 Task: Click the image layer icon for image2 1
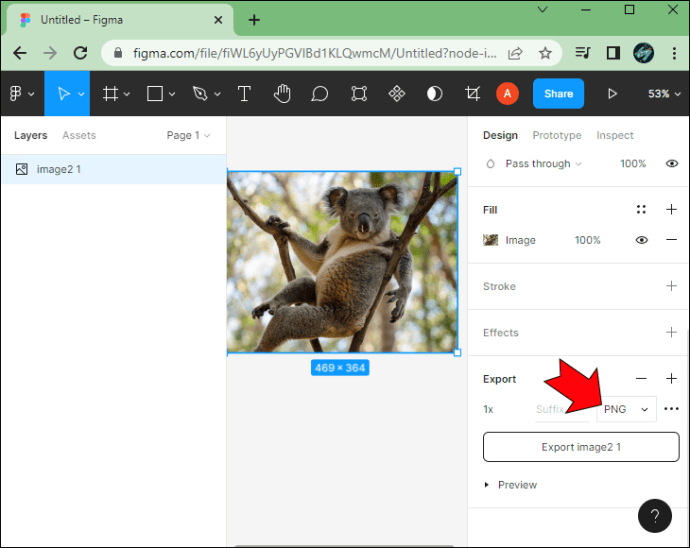pyautogui.click(x=22, y=169)
